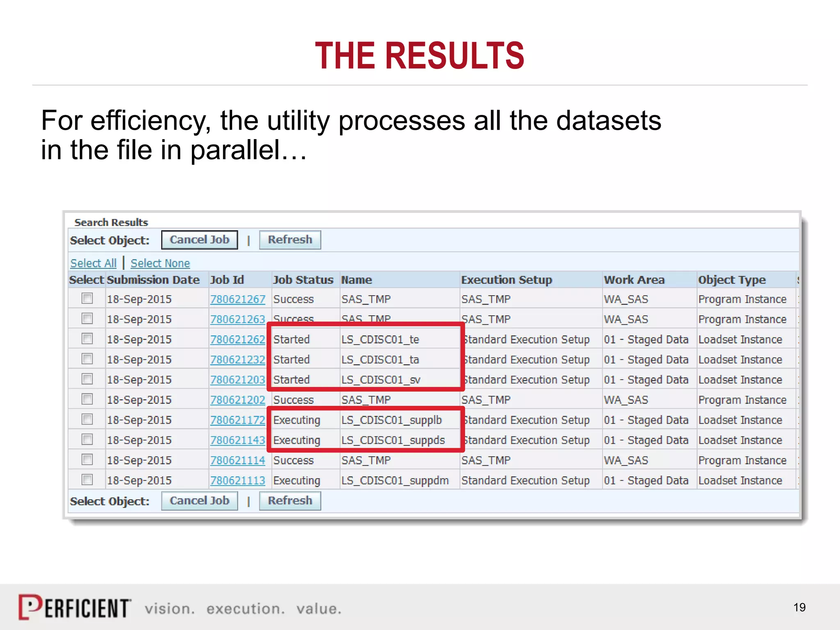Tick the checkbox in the LS_CDISC01_te row
The image size is (840, 630).
pos(87,338)
